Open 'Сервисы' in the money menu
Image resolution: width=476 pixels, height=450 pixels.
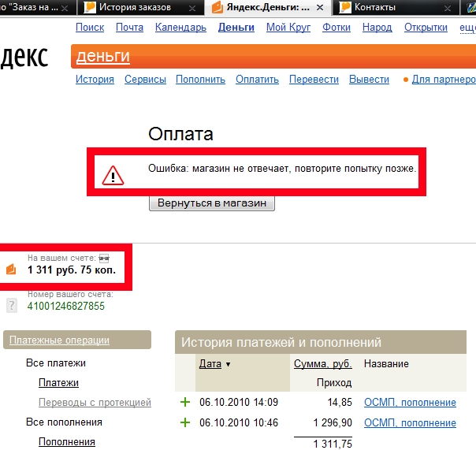[x=145, y=80]
